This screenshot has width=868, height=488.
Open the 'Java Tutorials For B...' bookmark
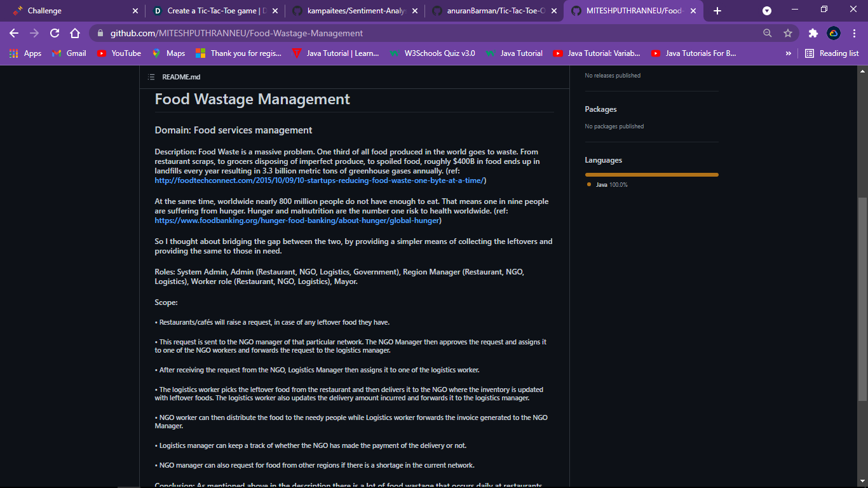[694, 53]
